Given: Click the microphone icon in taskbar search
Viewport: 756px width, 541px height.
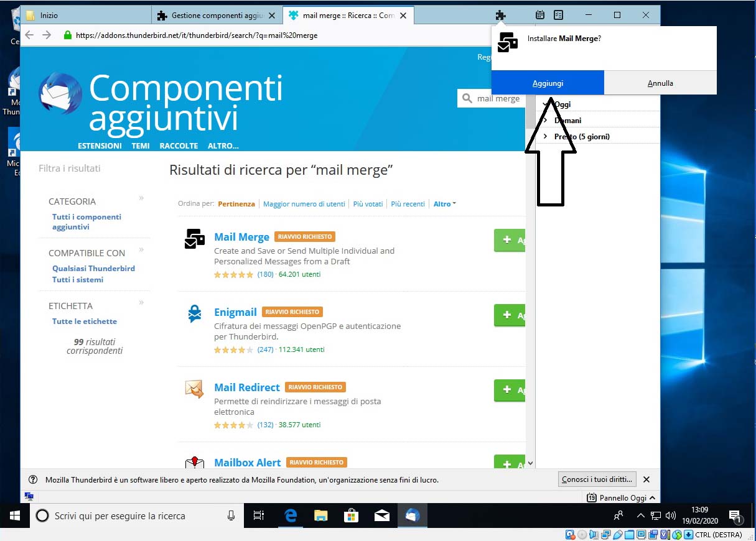Looking at the screenshot, I should pos(231,516).
